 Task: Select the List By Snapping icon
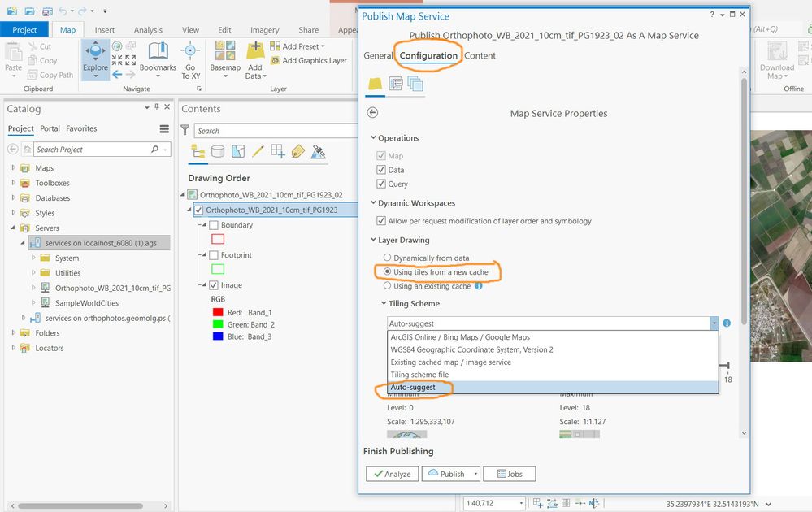(x=278, y=151)
